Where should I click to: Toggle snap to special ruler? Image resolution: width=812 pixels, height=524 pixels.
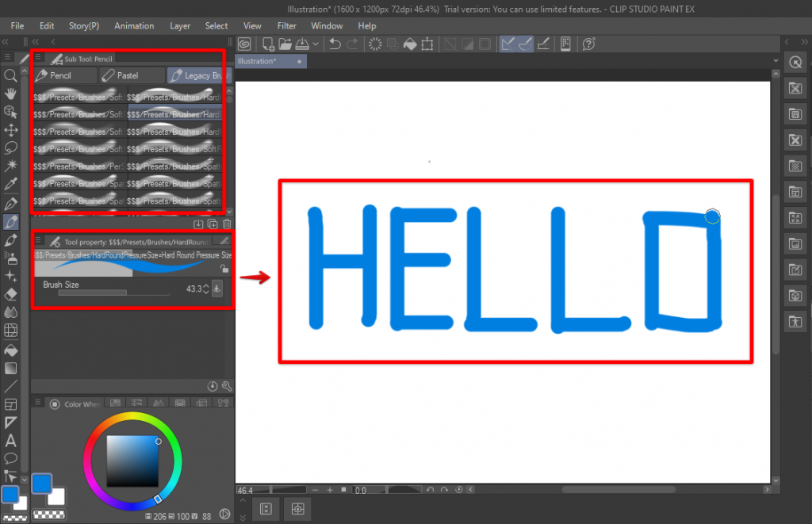click(x=524, y=44)
